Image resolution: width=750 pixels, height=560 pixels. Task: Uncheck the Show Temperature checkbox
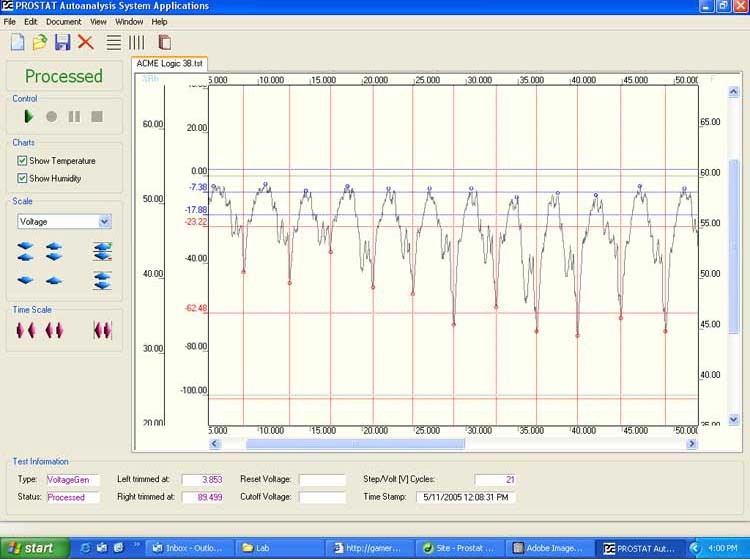[x=23, y=161]
